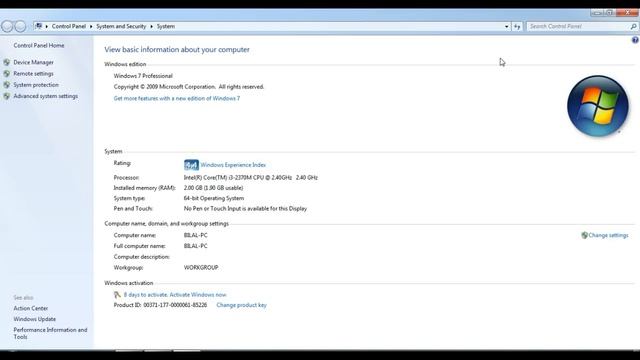
Task: Click the Refresh button beside address bar
Action: pyautogui.click(x=517, y=27)
